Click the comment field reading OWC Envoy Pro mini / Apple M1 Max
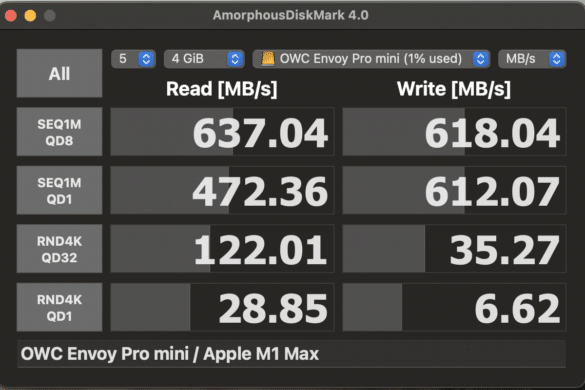The height and width of the screenshot is (390, 585). [x=291, y=354]
